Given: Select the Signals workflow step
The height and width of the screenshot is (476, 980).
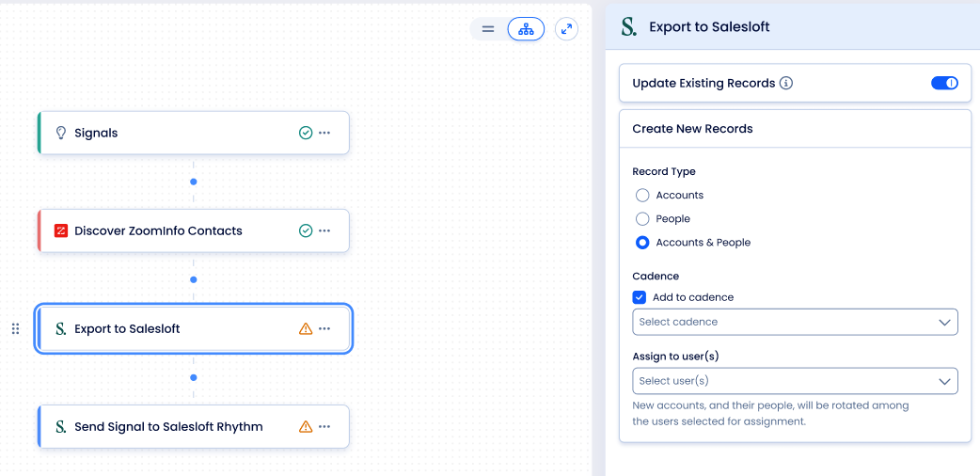Looking at the screenshot, I should tap(193, 133).
